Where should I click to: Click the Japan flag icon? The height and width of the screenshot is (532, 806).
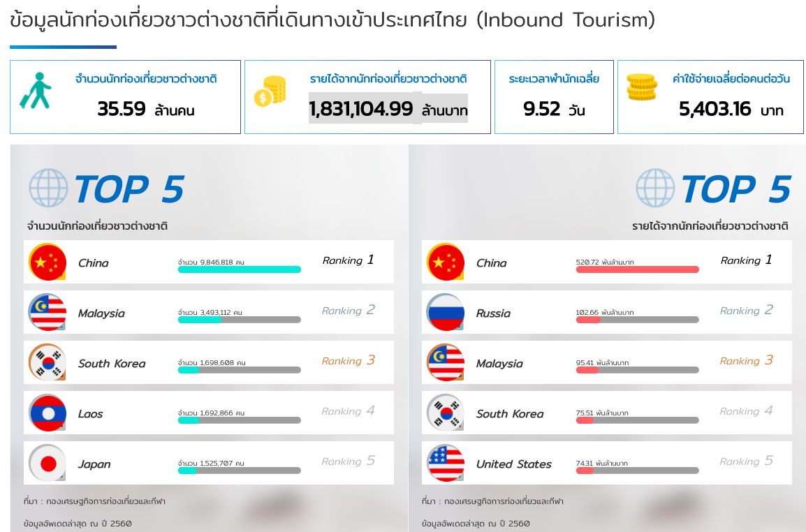(x=47, y=463)
